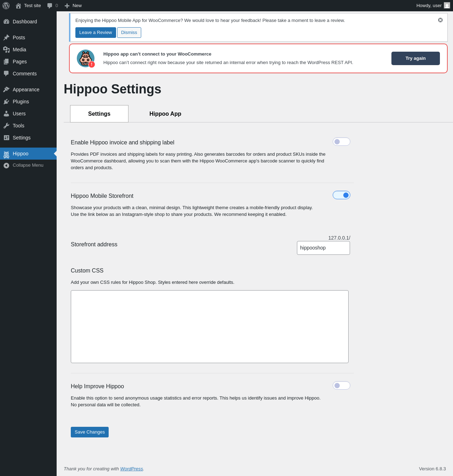Enable Hippoo invoice and shipping label toggle
This screenshot has height=476, width=453.
point(342,142)
